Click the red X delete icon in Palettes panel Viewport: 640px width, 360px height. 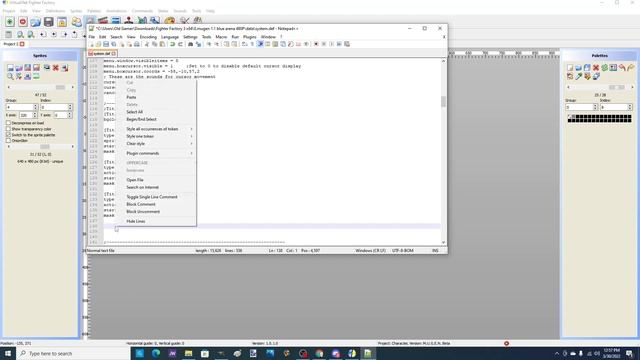coord(596,68)
